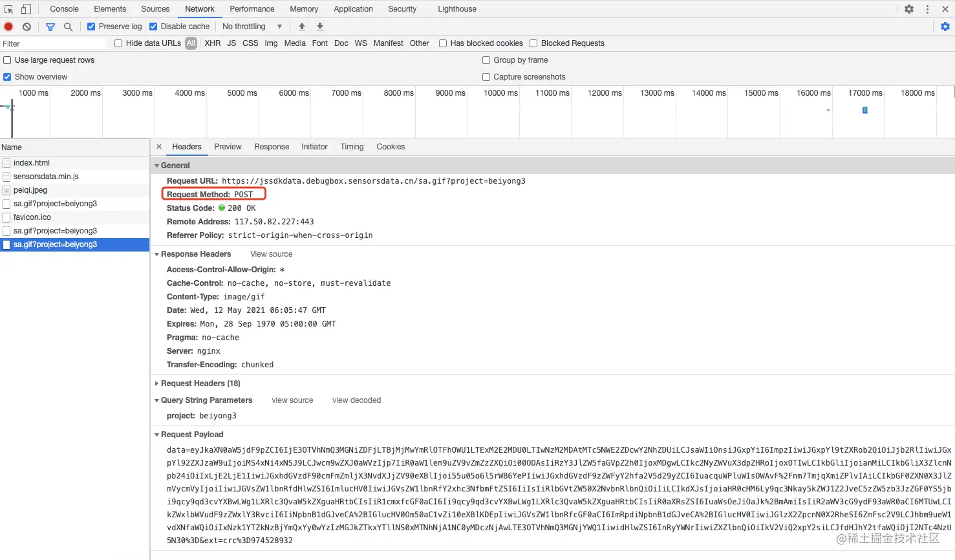Toggle Preserve log checkbox
This screenshot has width=955, height=560.
pos(91,27)
